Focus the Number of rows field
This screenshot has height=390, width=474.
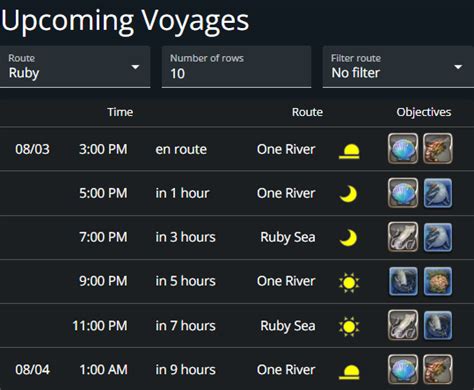pyautogui.click(x=236, y=67)
